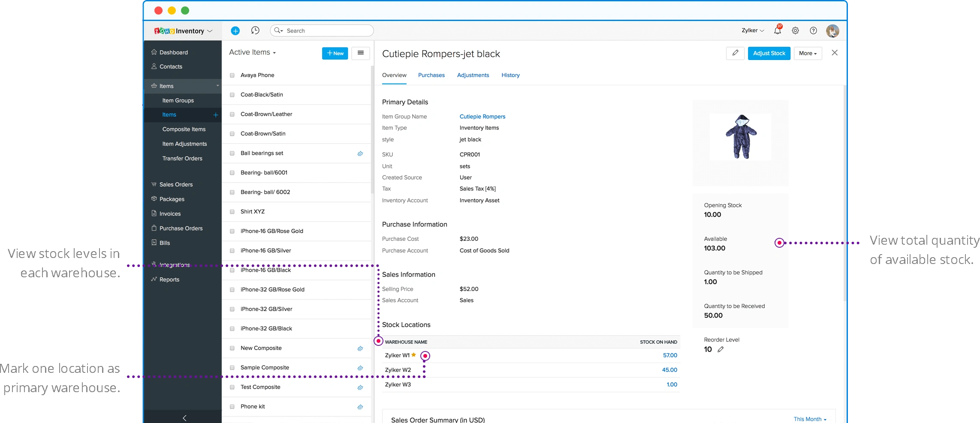
Task: Click the primary warehouse star on Zylker W1
Action: point(413,355)
